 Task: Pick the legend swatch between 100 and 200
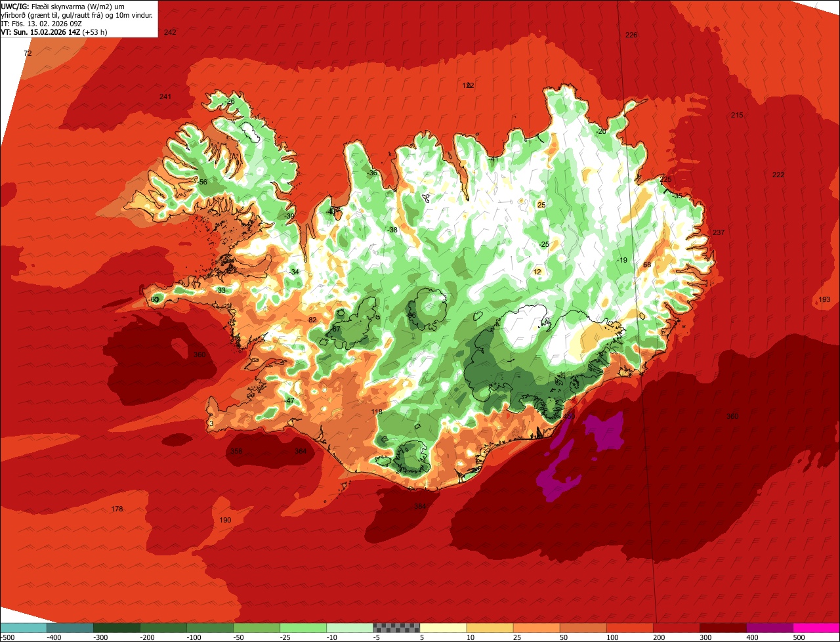pyautogui.click(x=629, y=627)
